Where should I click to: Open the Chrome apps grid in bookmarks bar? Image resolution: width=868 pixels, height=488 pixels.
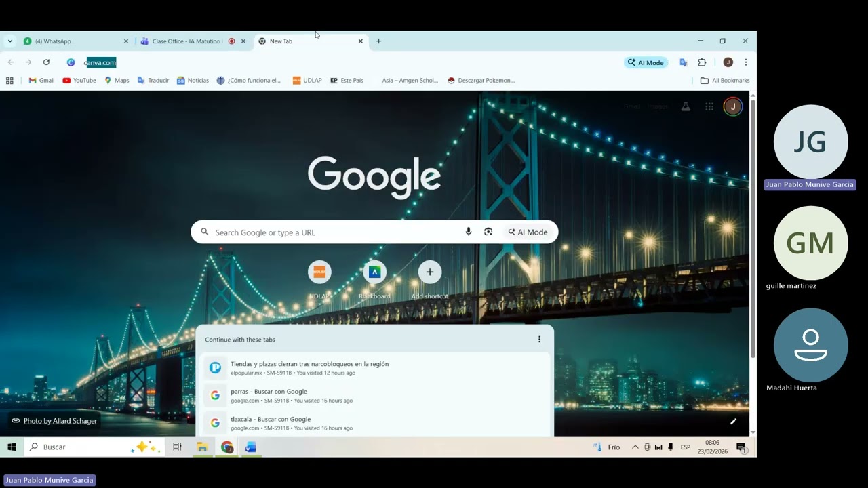coord(9,81)
